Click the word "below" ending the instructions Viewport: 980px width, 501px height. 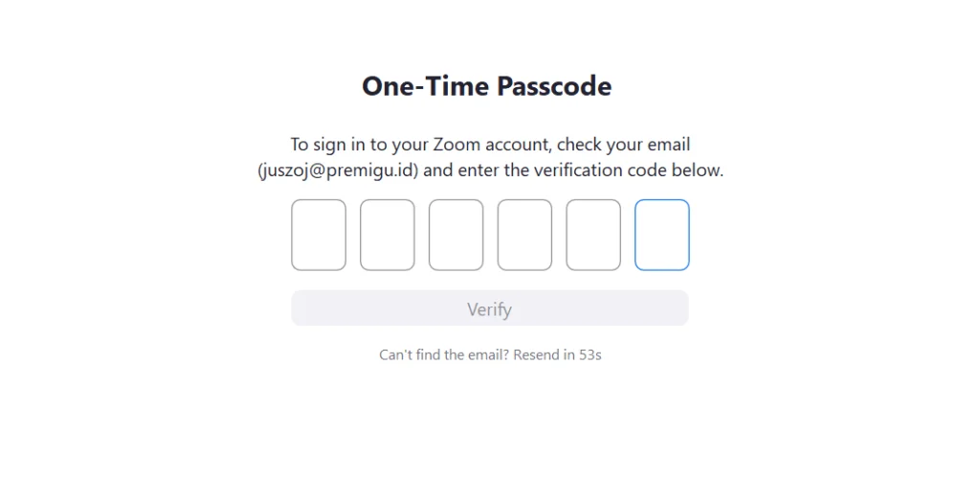700,171
